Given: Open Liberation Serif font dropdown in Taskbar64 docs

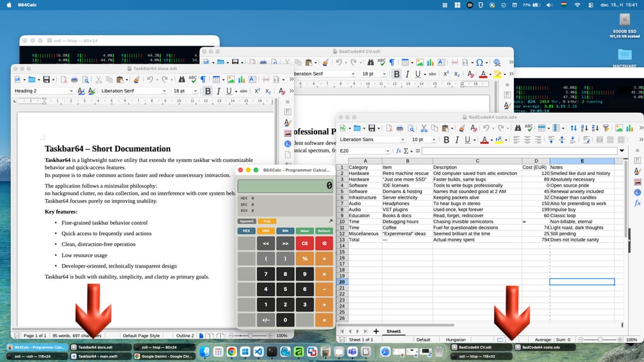Looking at the screenshot, I should (164, 91).
